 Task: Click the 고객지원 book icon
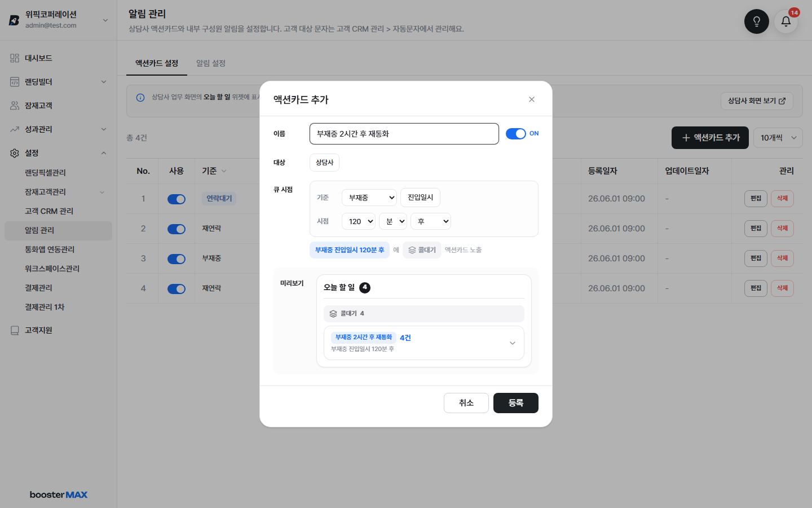(x=15, y=330)
